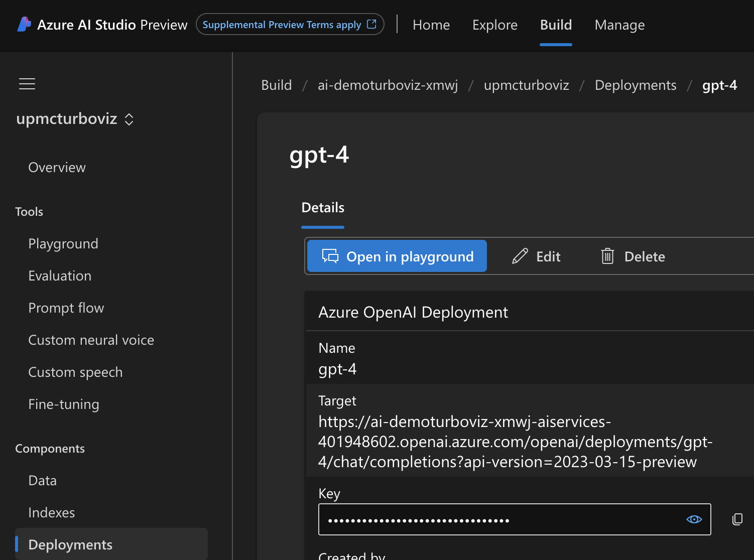
Task: Open Data under Components
Action: click(43, 481)
